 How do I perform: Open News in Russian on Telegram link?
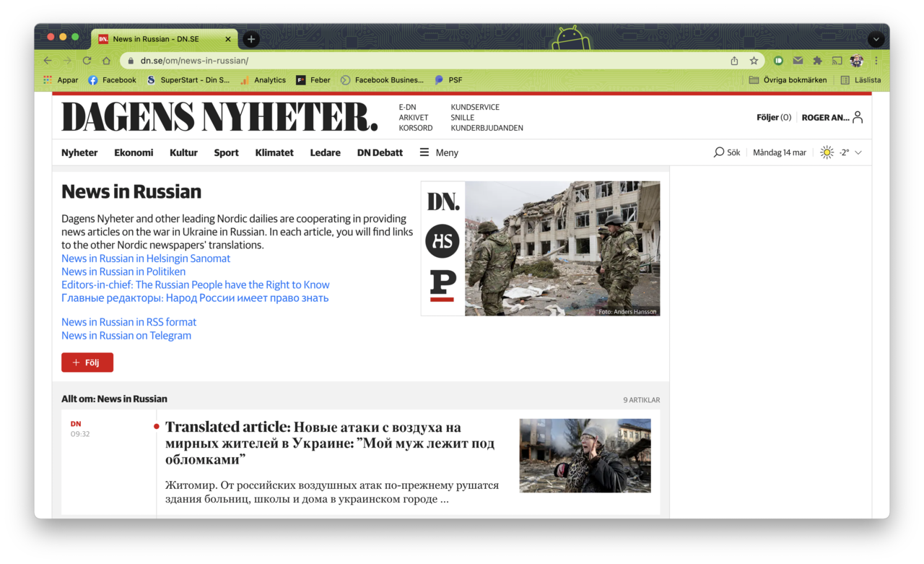tap(126, 335)
